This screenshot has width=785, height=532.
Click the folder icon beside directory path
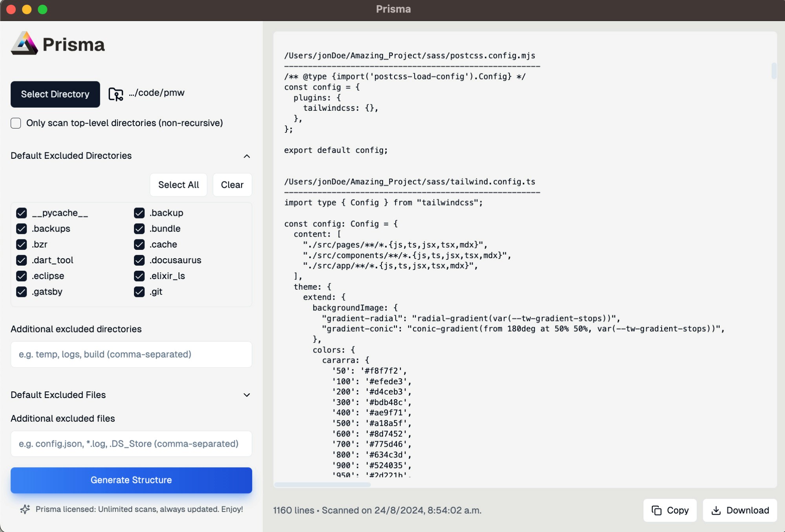[116, 94]
